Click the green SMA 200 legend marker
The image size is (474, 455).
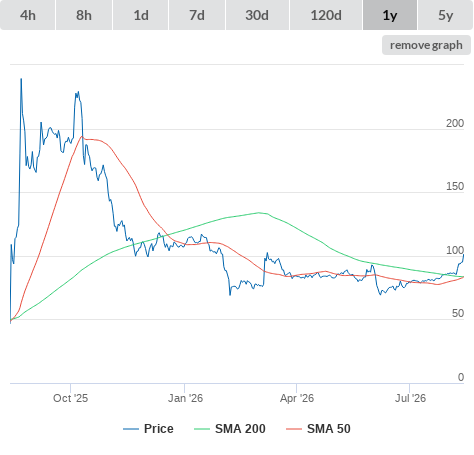tap(202, 429)
